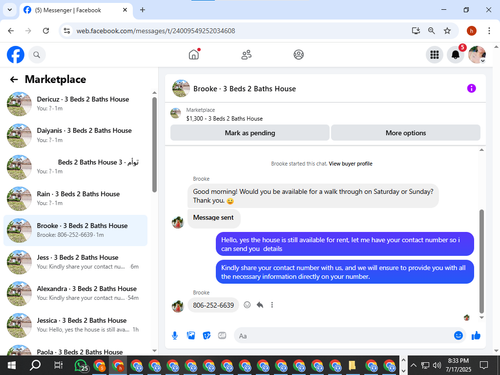
Task: Open the Jess conversation
Action: pyautogui.click(x=75, y=262)
